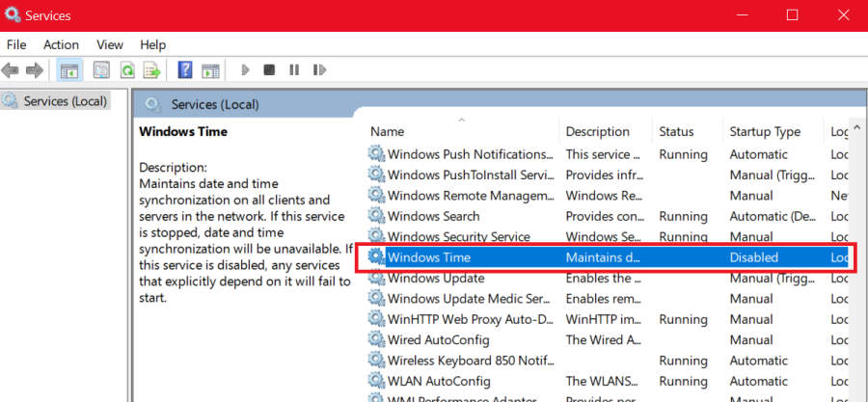Select the WLAN AutoConfig service

607,381
